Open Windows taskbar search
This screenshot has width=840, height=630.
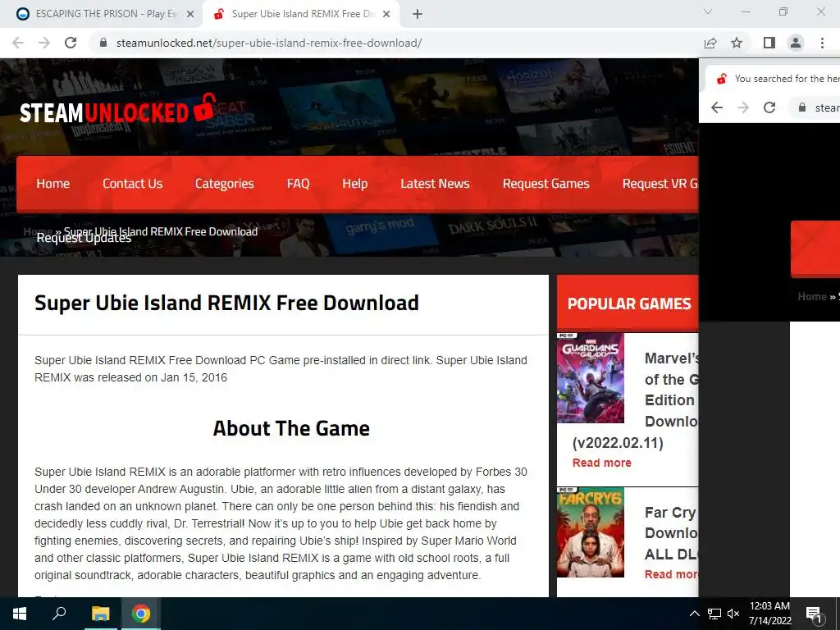point(59,614)
